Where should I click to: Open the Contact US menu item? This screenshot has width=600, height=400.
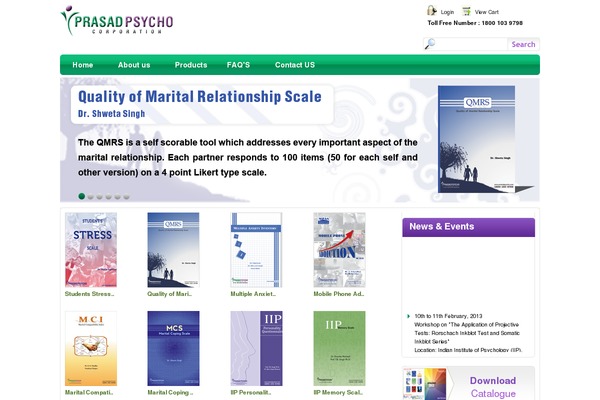pos(295,65)
